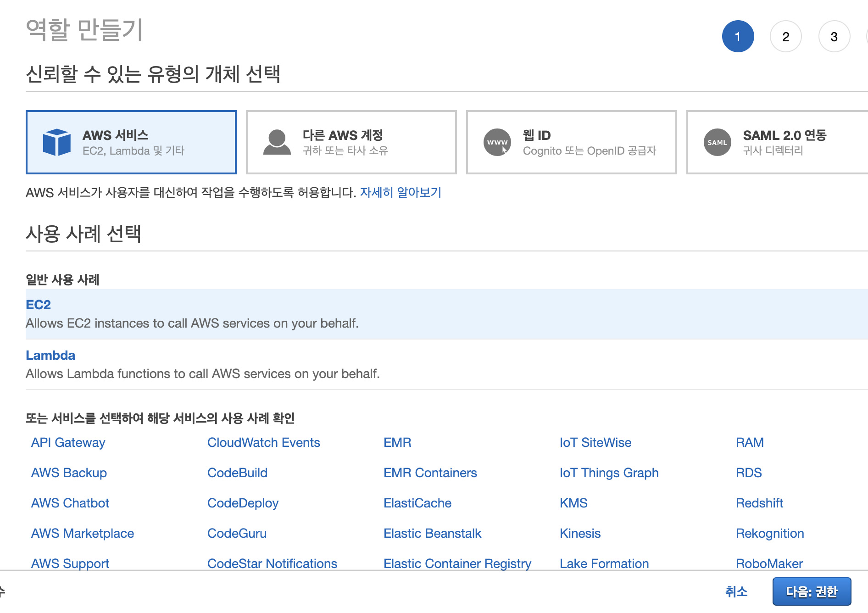The width and height of the screenshot is (868, 613).
Task: Select the RDS service
Action: pyautogui.click(x=749, y=473)
